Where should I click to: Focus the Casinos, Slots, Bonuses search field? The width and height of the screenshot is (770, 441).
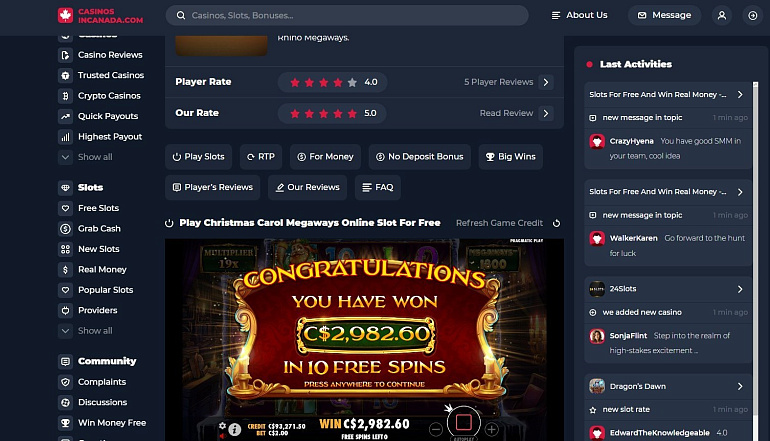coord(347,15)
